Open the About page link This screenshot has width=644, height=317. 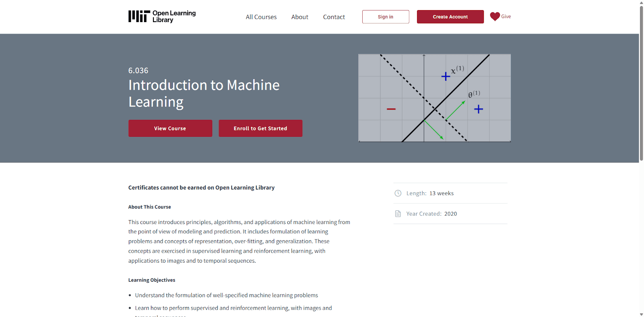point(300,17)
